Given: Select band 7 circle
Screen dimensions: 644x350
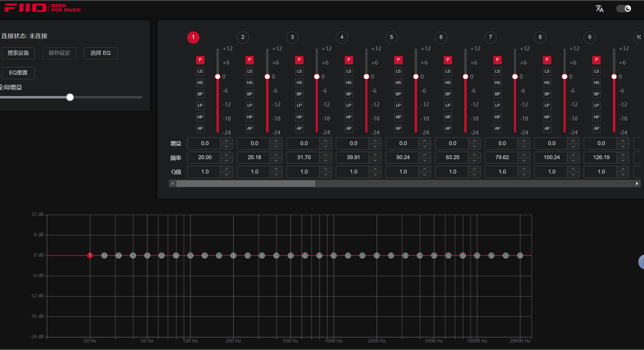Looking at the screenshot, I should (490, 37).
